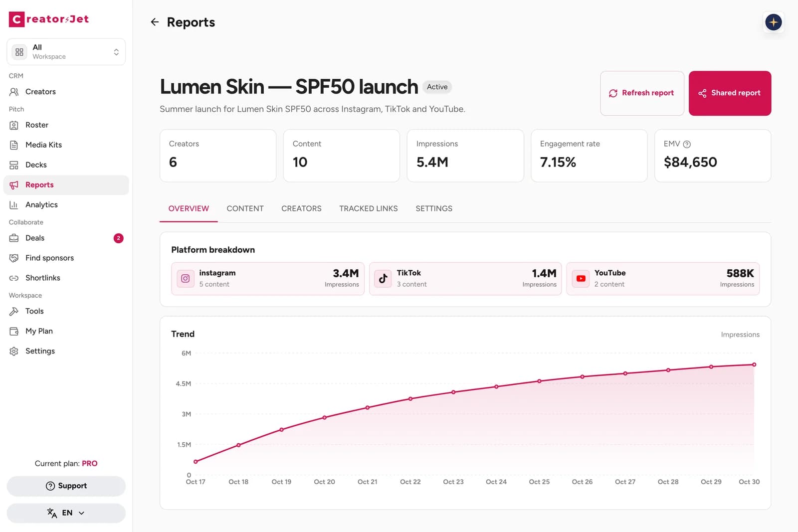Open the report SETTINGS tab

click(434, 209)
